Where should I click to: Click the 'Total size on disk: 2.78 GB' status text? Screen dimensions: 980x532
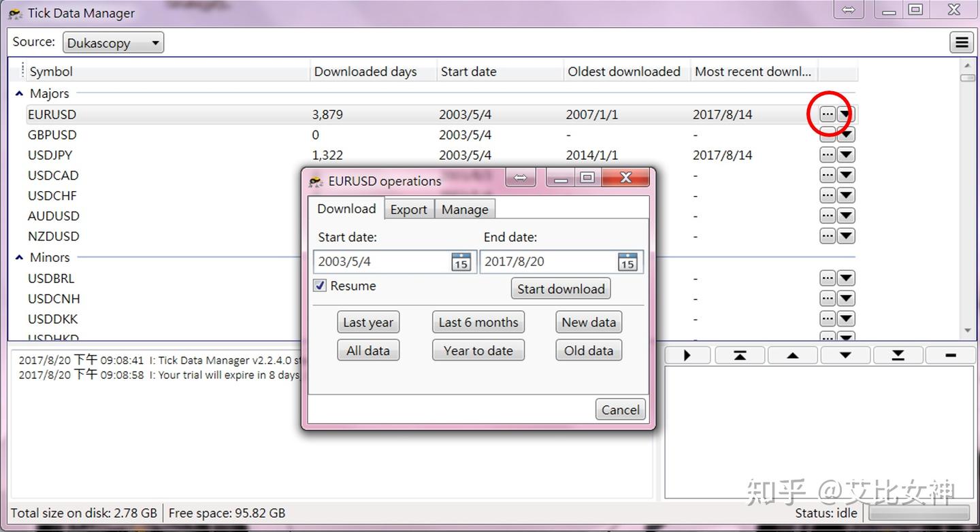coord(84,513)
